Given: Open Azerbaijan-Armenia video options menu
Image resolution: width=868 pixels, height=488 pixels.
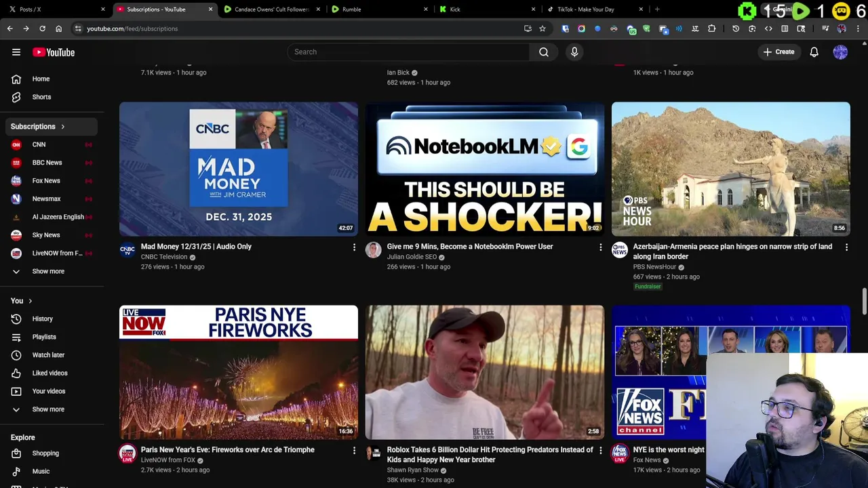Looking at the screenshot, I should 846,247.
